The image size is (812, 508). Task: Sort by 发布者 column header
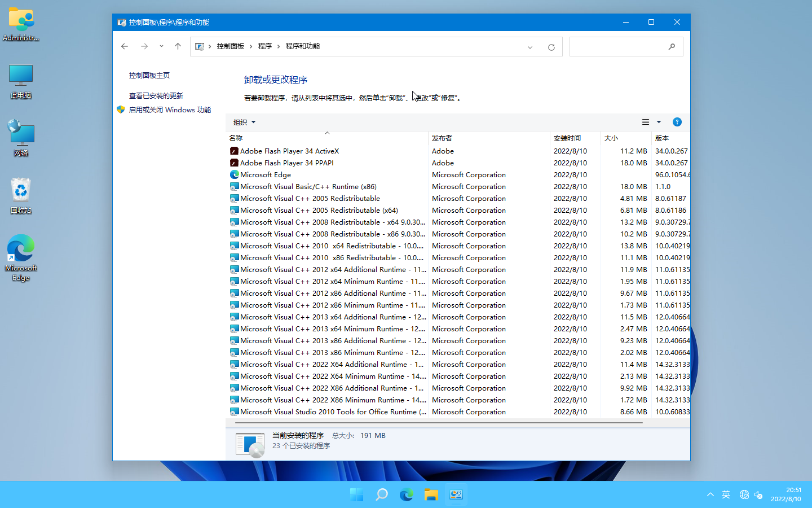click(x=489, y=138)
